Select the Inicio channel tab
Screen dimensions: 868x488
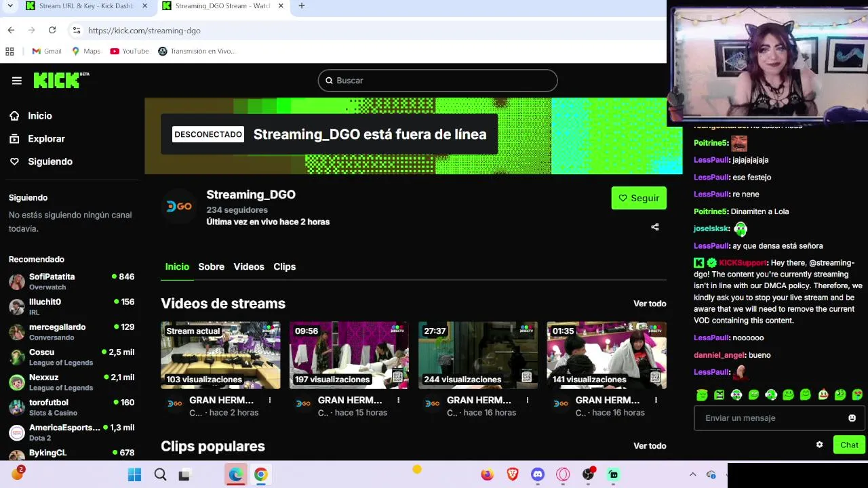[177, 267]
